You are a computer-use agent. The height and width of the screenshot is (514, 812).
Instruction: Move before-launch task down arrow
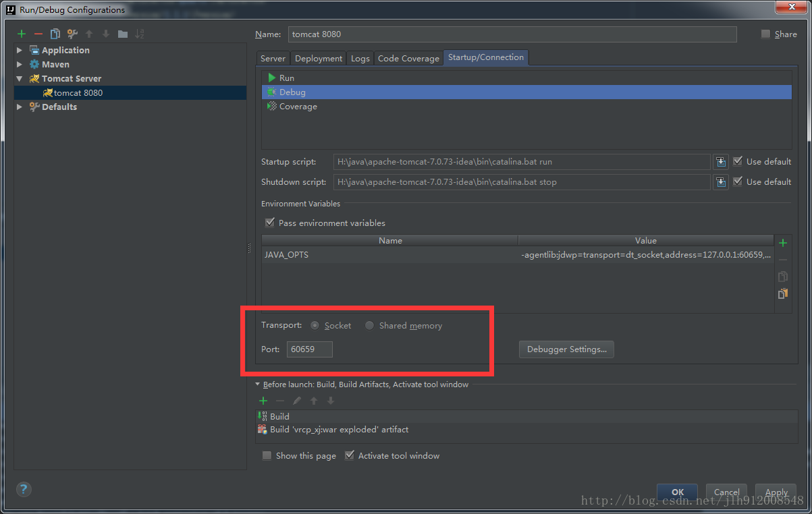(x=331, y=401)
